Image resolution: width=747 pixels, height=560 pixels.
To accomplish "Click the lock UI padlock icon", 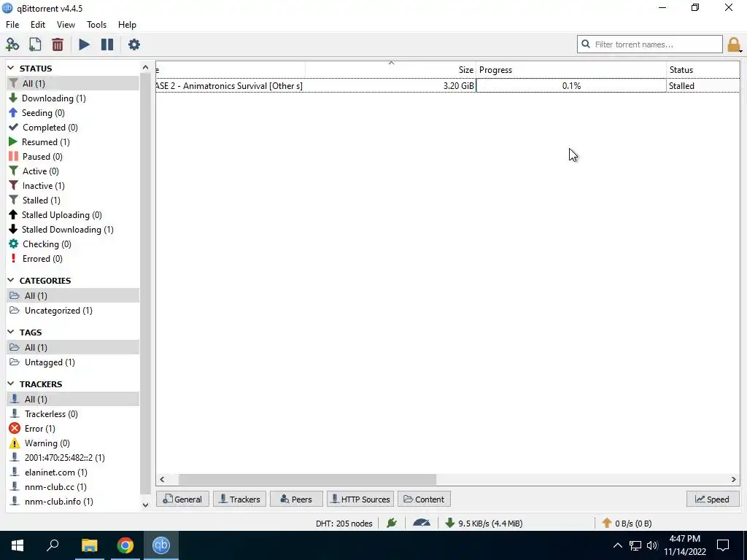I will coord(734,44).
